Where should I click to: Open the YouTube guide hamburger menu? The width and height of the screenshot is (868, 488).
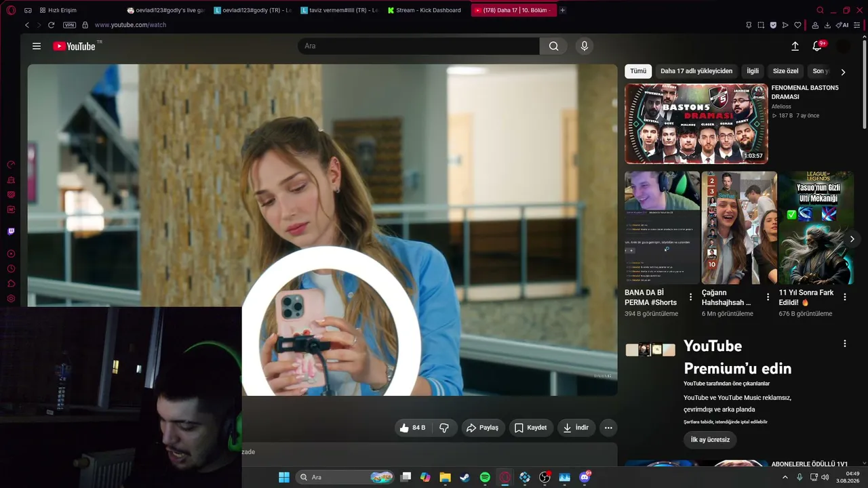(37, 46)
